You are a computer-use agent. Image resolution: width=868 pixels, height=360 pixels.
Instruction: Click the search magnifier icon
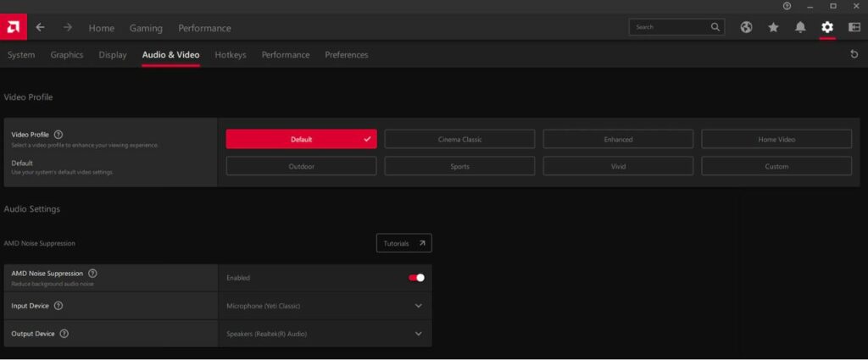click(x=715, y=26)
